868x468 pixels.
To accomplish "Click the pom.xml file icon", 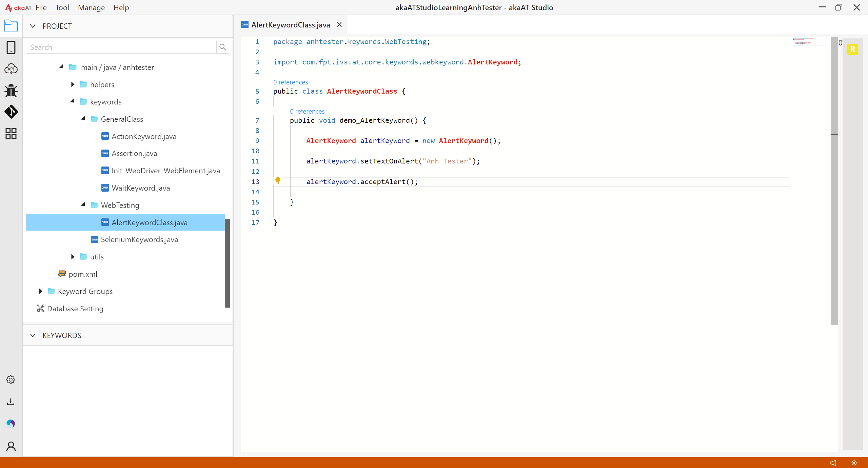I will pos(62,274).
